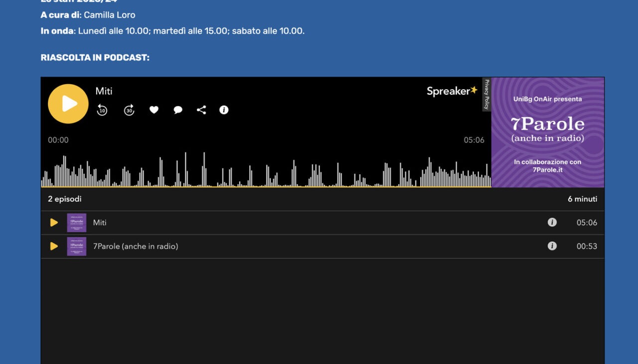Image resolution: width=638 pixels, height=364 pixels.
Task: Select the 7Parole (anche in radio) title
Action: click(x=136, y=246)
